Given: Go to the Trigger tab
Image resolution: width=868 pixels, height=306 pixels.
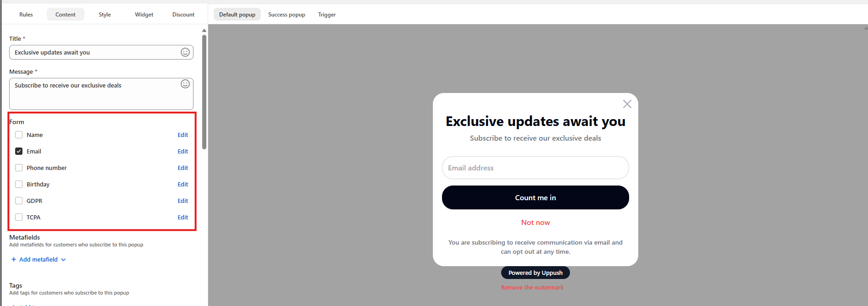Looking at the screenshot, I should (327, 15).
